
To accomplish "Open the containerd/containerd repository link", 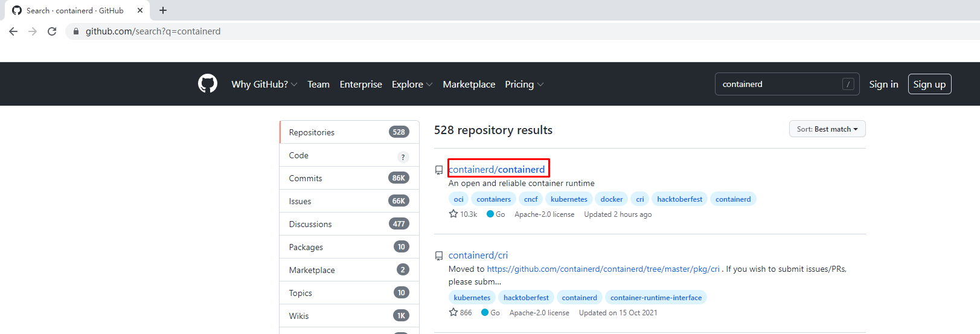I will click(x=497, y=169).
